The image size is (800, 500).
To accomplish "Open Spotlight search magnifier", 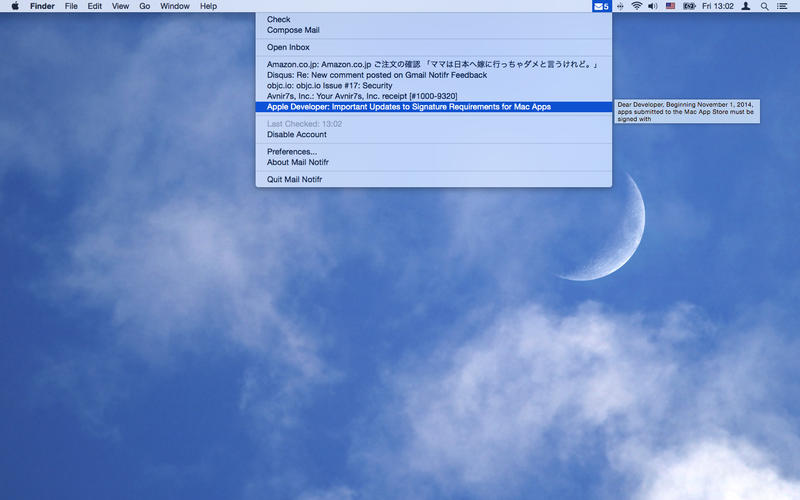I will coord(765,6).
